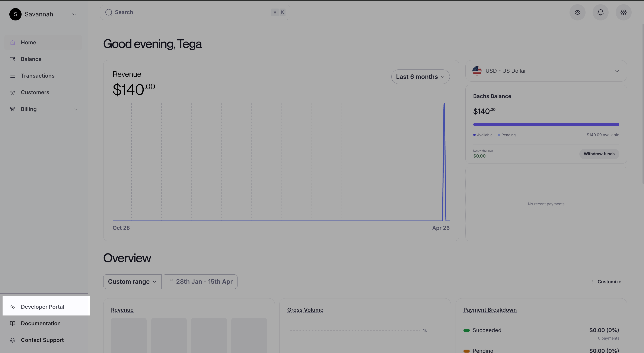This screenshot has width=644, height=353.
Task: Open Transactions in the sidebar
Action: pyautogui.click(x=43, y=76)
